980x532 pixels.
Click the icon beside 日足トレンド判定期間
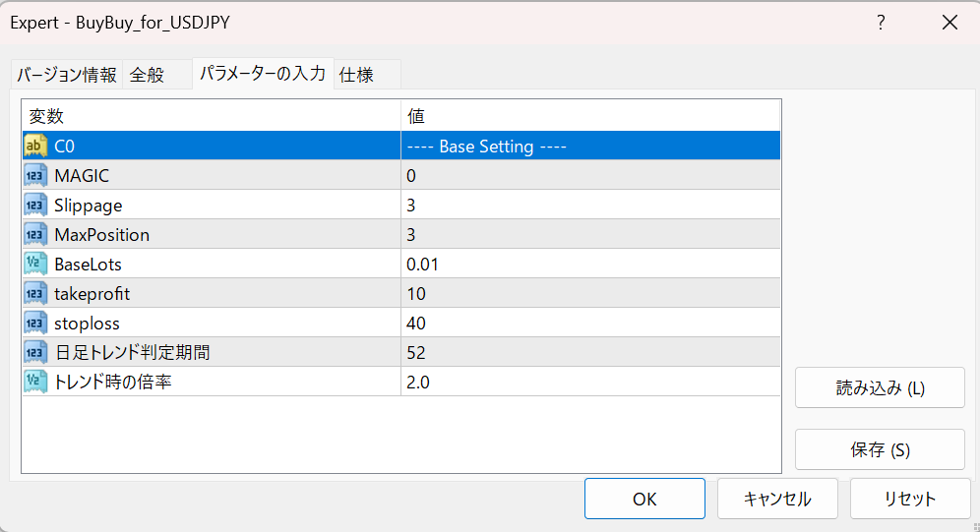pos(35,353)
